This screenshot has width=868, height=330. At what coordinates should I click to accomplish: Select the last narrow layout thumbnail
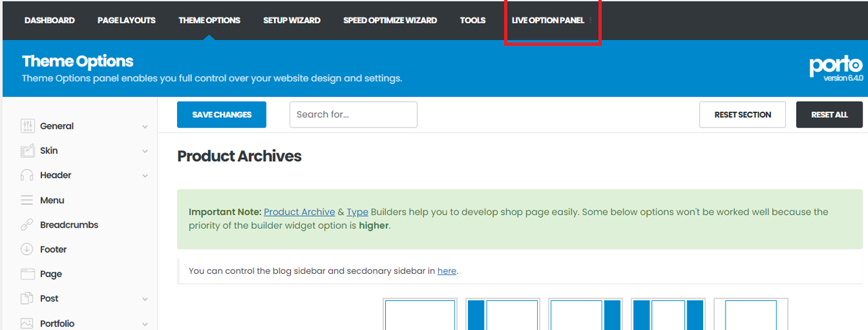pos(751,314)
